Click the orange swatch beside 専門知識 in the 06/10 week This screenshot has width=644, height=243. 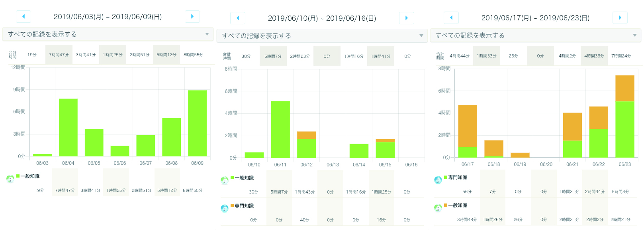(x=232, y=205)
